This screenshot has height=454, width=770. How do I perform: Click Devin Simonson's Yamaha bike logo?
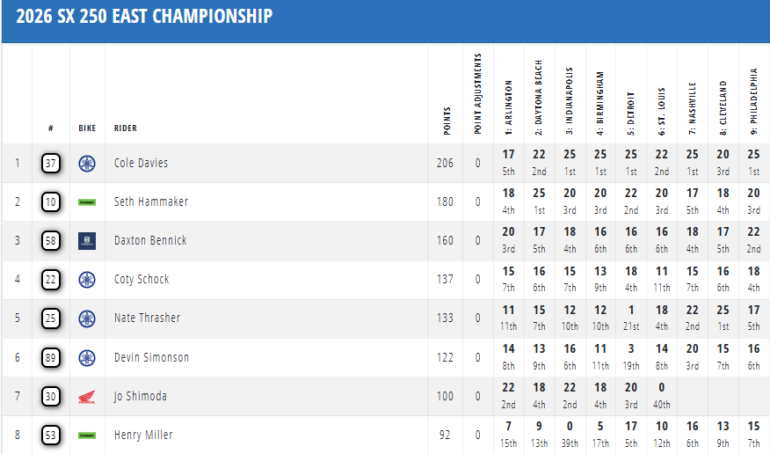tap(87, 358)
